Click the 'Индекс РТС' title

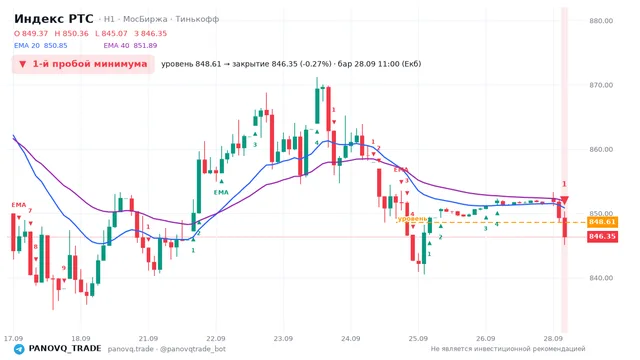pos(53,19)
